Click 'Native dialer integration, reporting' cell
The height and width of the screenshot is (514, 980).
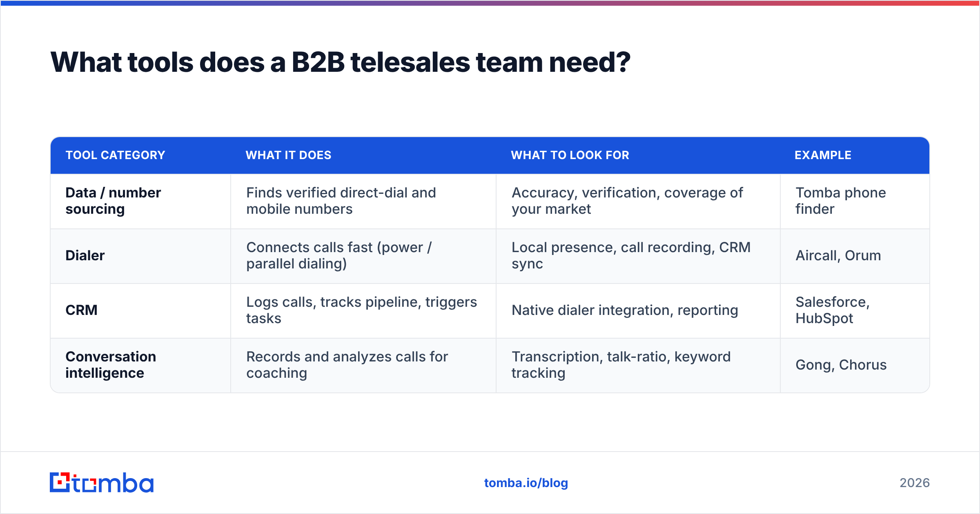tap(638, 310)
